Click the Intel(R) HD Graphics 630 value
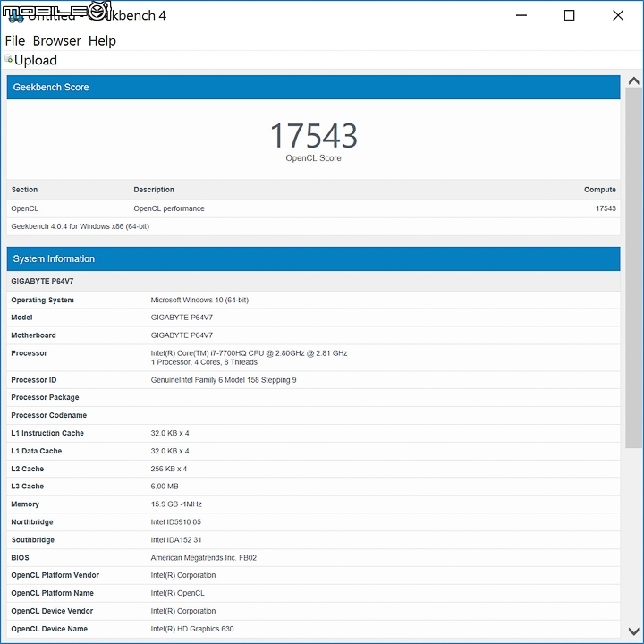 191,629
